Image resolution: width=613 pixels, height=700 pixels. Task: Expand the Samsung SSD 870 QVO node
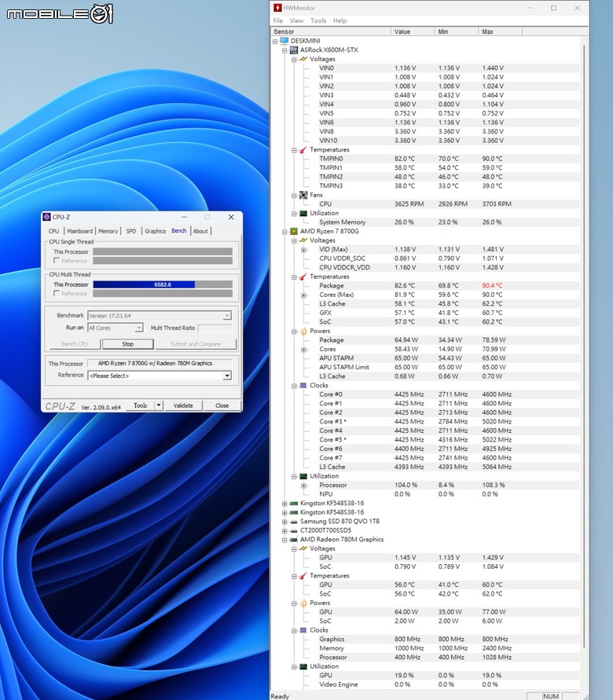click(284, 522)
